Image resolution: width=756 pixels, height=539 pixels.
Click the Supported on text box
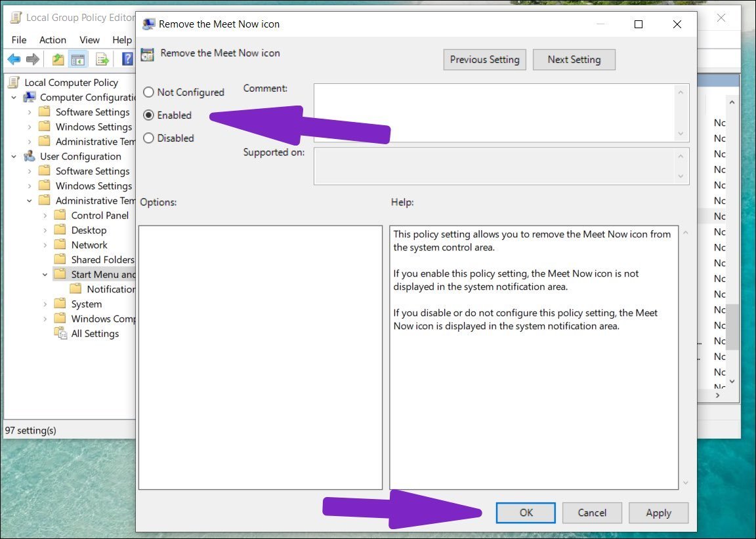tap(495, 166)
